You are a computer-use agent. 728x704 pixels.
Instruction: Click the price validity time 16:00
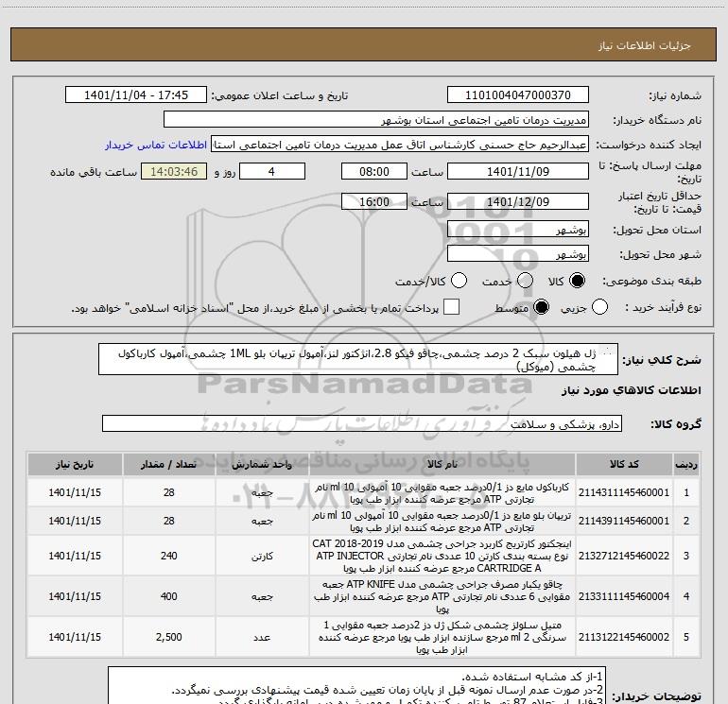pos(374,202)
